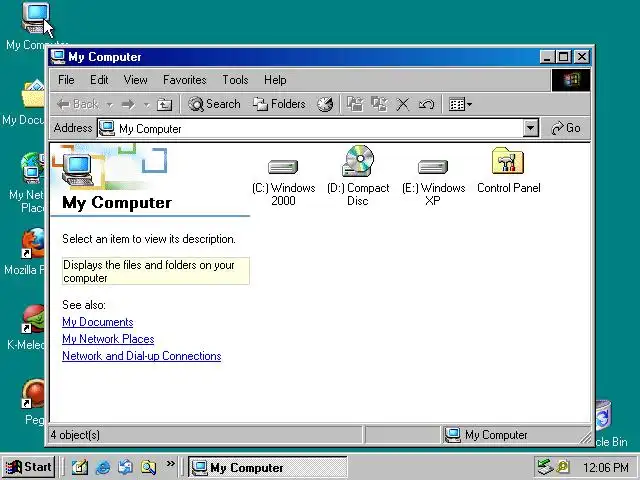This screenshot has height=480, width=640.
Task: Click the Copy To toolbar icon
Action: click(x=379, y=104)
